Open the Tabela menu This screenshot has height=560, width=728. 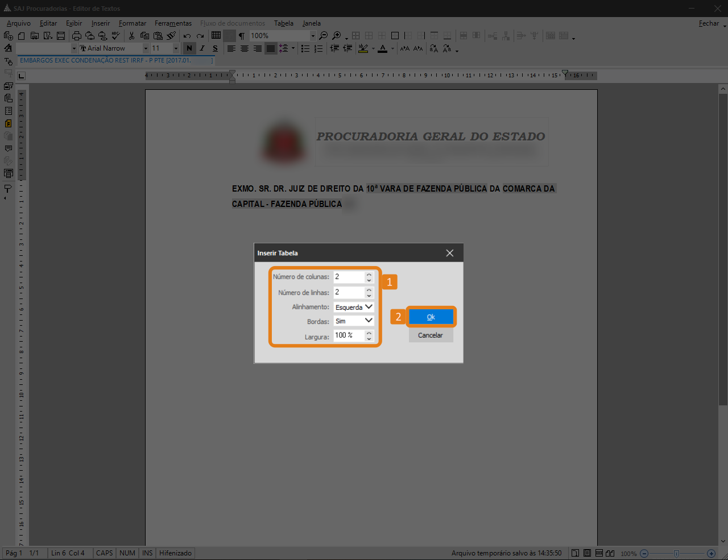coord(283,23)
